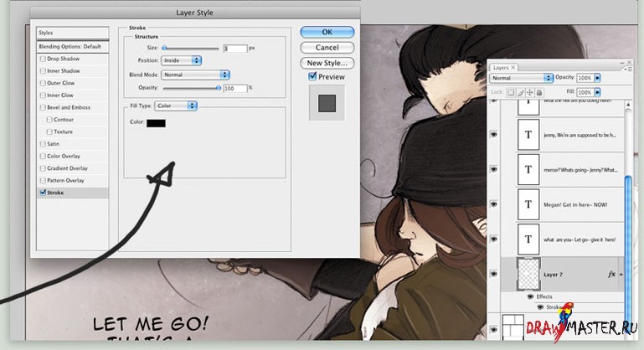Select the 'what are you- Let go' T thumbnail
This screenshot has width=644, height=350.
tap(528, 239)
